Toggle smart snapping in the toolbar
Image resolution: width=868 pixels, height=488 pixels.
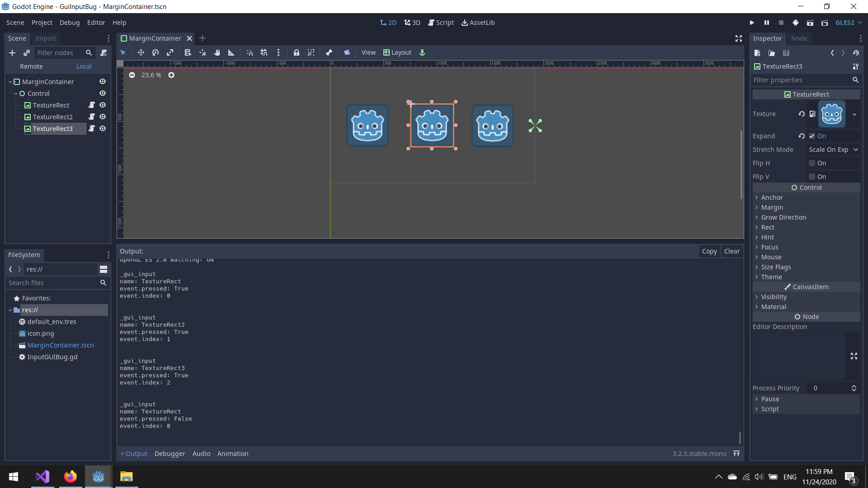250,52
